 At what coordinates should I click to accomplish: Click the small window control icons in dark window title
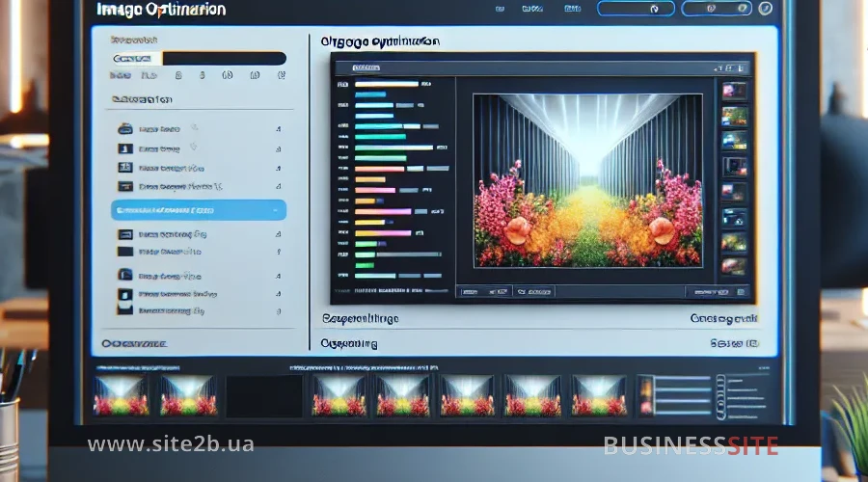coord(731,68)
